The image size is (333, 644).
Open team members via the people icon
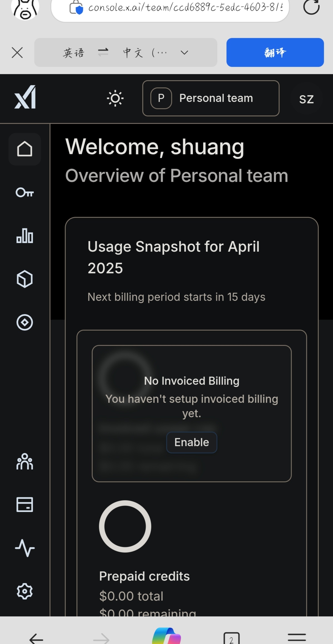tap(25, 461)
